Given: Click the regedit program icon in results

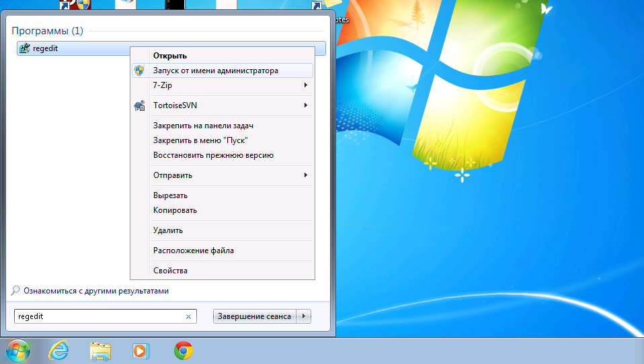Looking at the screenshot, I should point(25,48).
